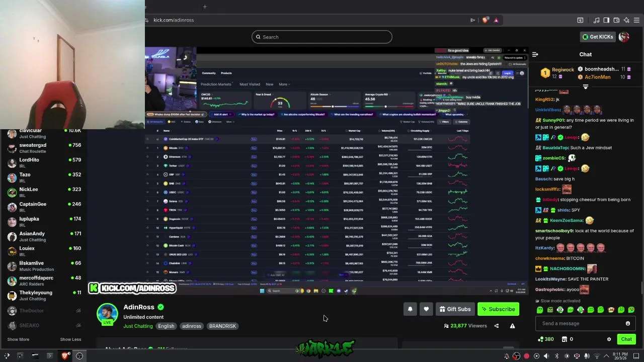Click the send-tab arrow icon in address bar
The width and height of the screenshot is (644, 362).
[x=472, y=20]
